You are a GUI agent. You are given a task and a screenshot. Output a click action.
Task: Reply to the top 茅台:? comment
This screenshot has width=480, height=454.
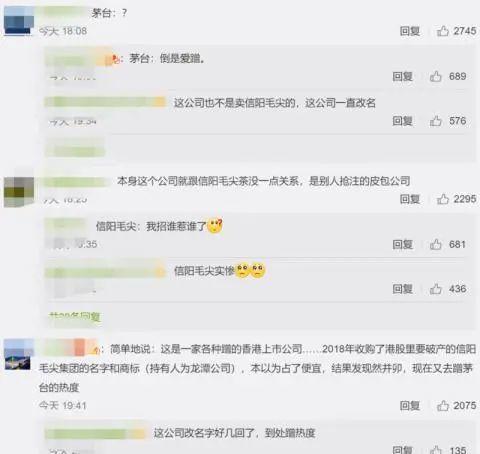pos(410,31)
